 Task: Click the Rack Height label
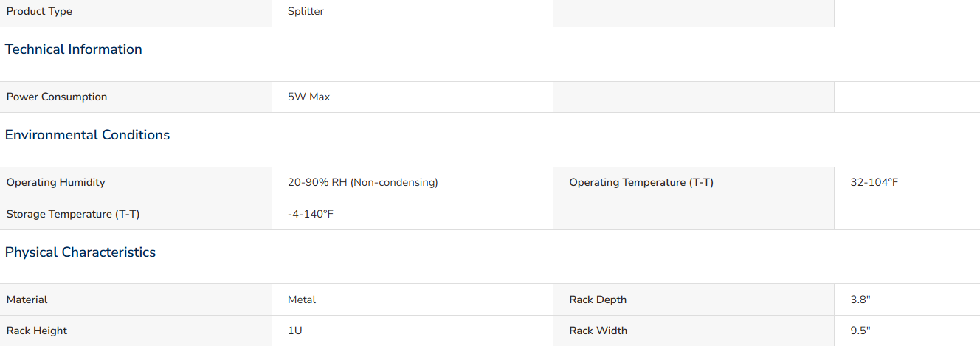pos(37,331)
